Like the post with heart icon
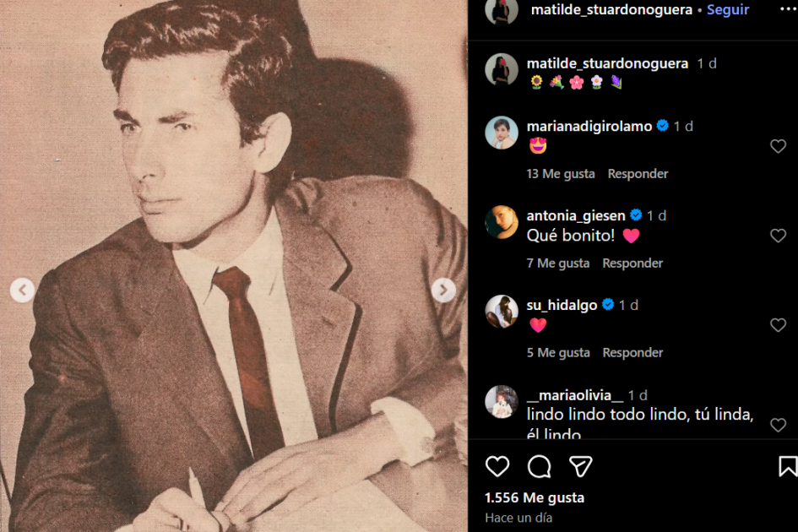The height and width of the screenshot is (532, 798). click(x=497, y=466)
